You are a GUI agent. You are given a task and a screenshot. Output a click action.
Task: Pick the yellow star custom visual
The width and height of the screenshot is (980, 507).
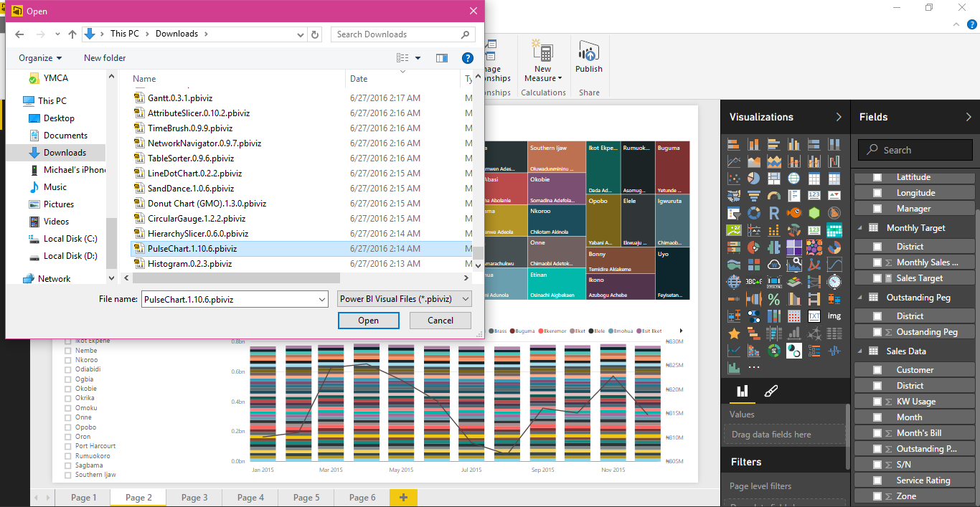pyautogui.click(x=734, y=333)
